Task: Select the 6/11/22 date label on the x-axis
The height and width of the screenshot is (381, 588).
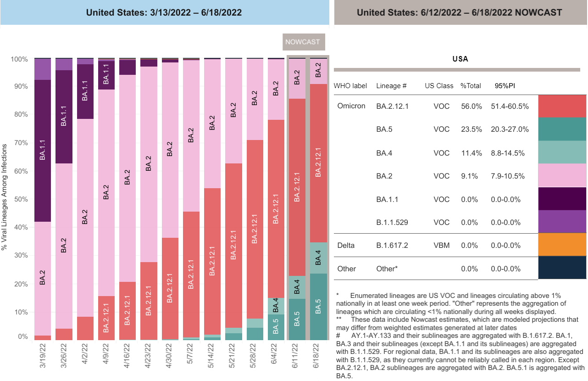Action: (x=297, y=363)
